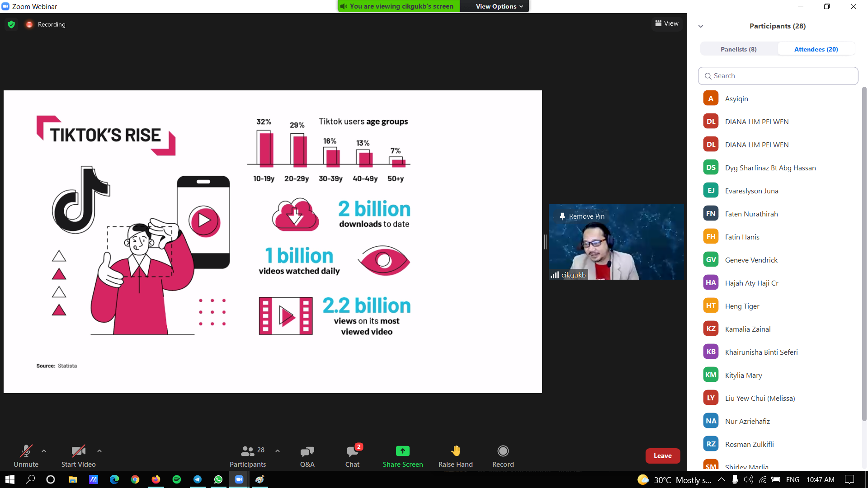
Task: Select attendee Kamalia Zainal
Action: [778, 329]
